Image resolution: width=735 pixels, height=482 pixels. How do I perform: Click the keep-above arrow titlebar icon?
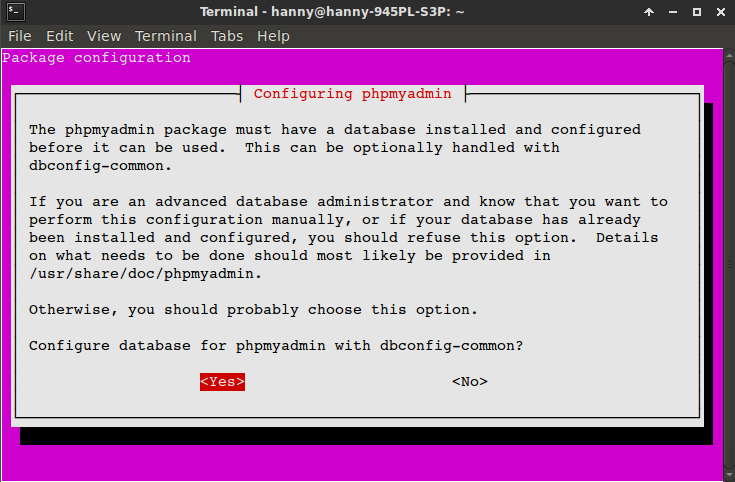tap(649, 12)
